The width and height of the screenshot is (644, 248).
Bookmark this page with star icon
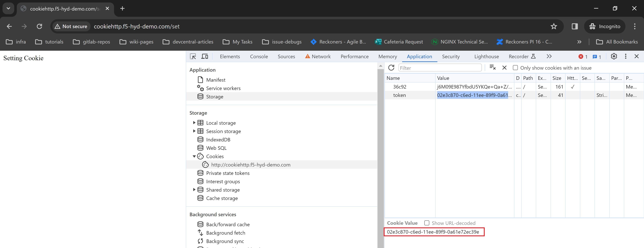(554, 26)
